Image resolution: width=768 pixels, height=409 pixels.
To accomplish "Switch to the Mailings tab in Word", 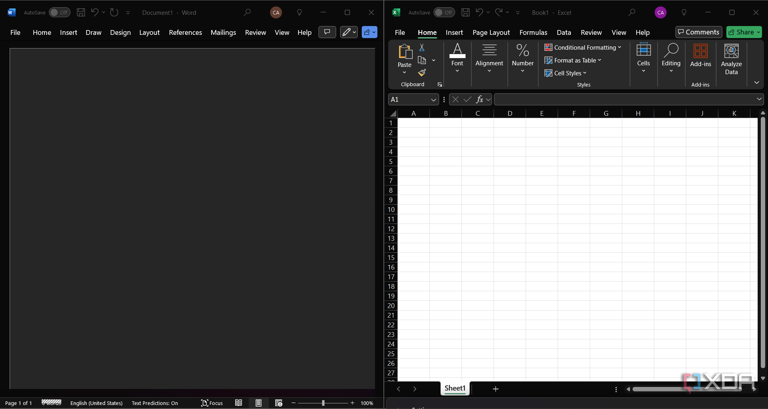I will [223, 32].
